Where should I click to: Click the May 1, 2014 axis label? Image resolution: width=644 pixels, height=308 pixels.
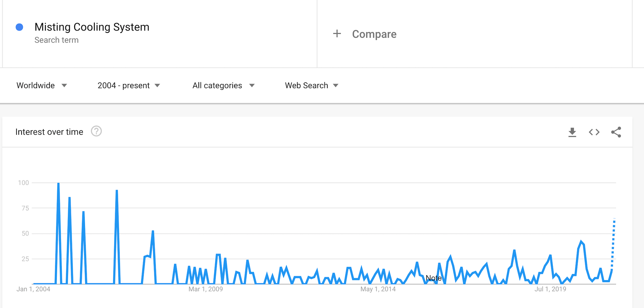pos(378,289)
